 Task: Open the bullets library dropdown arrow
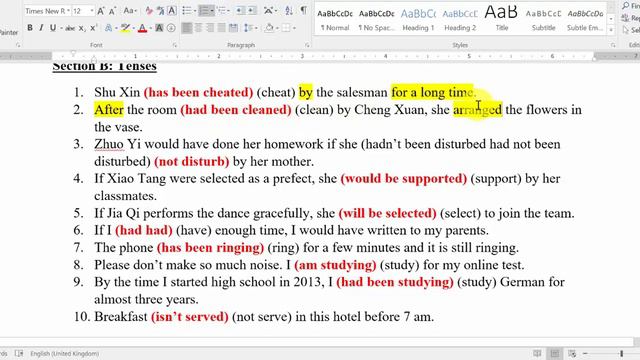195,11
